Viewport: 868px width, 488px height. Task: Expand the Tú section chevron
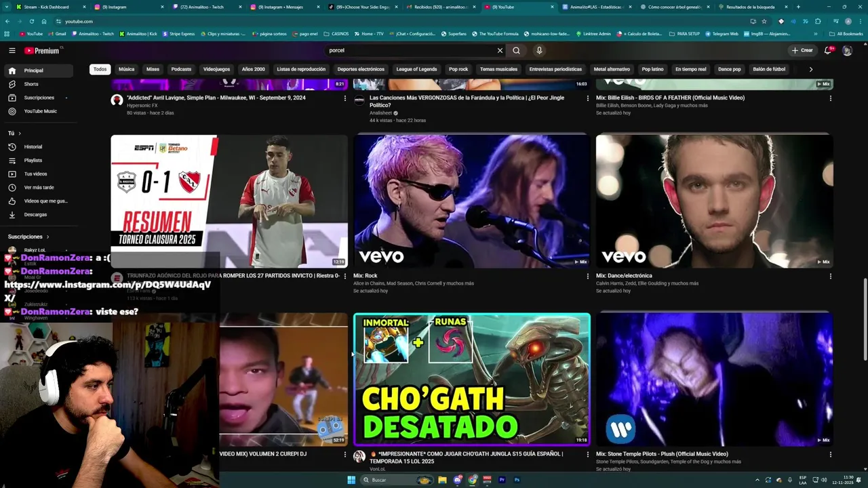click(x=20, y=134)
